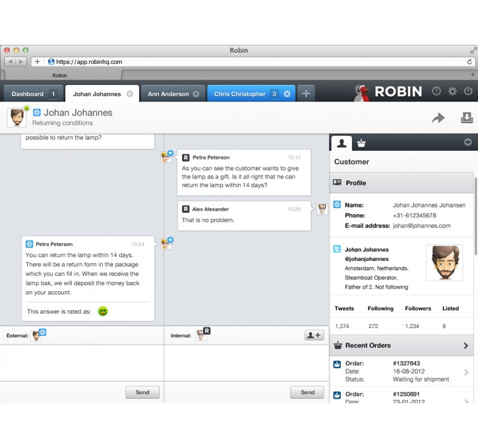Click the green rating smiley face

[103, 311]
